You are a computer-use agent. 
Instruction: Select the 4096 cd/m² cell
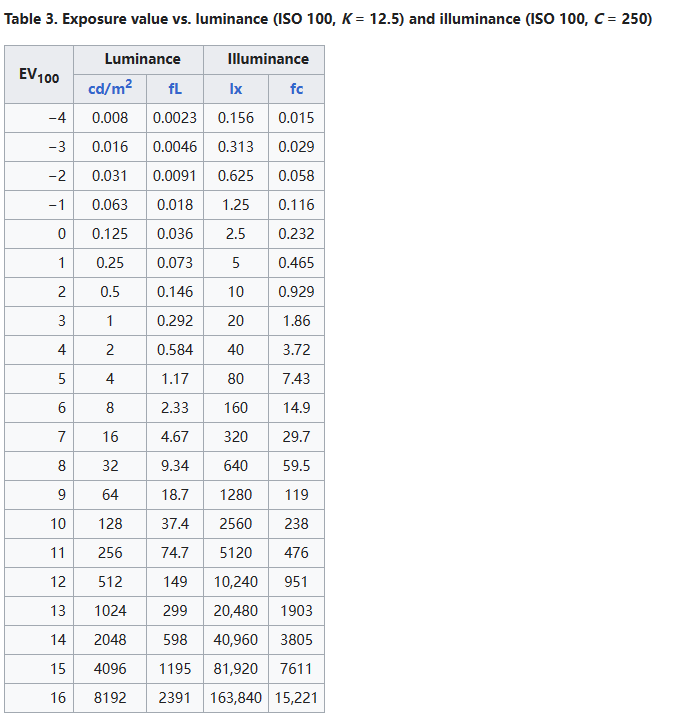(110, 669)
